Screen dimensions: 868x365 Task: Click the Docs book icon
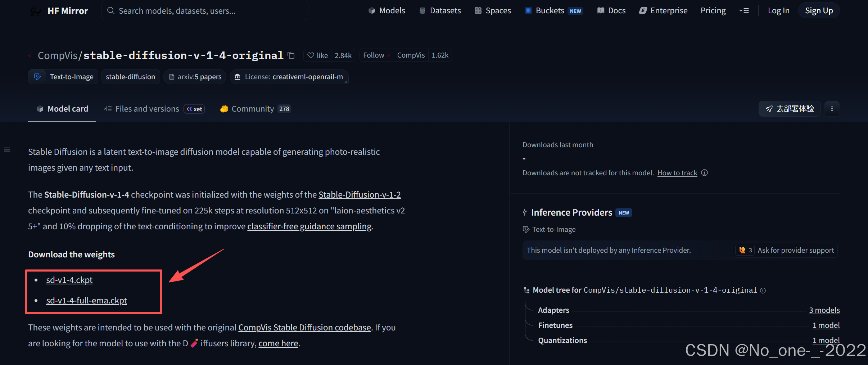(x=601, y=10)
